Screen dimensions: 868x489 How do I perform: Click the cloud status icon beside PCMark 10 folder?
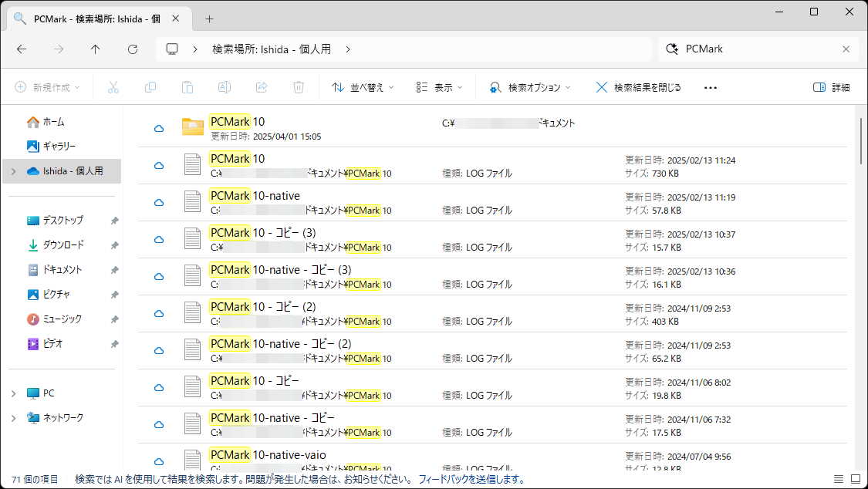coord(158,127)
